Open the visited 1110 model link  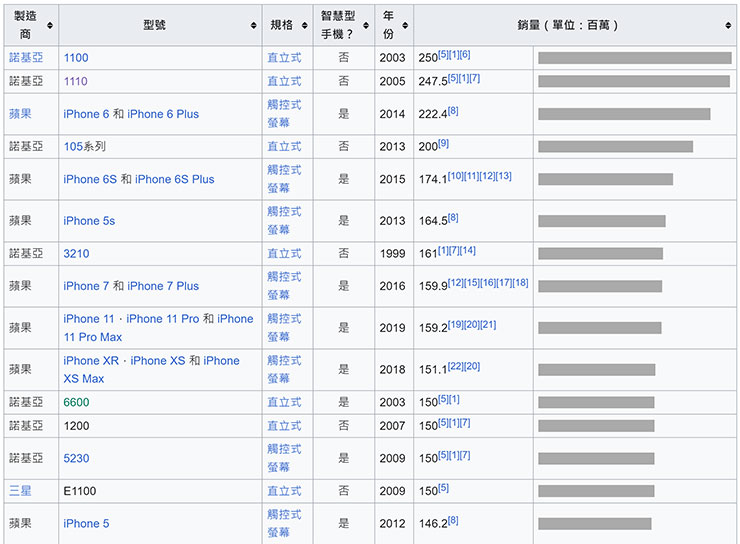tap(76, 81)
